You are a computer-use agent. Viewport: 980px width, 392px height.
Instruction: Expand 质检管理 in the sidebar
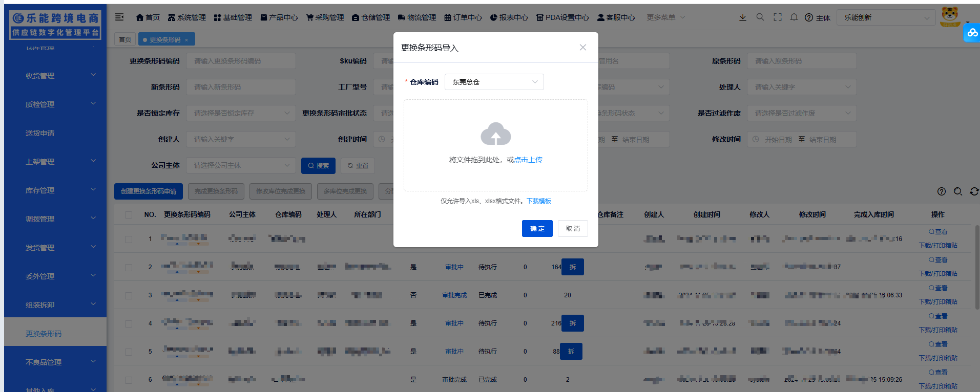click(x=55, y=104)
